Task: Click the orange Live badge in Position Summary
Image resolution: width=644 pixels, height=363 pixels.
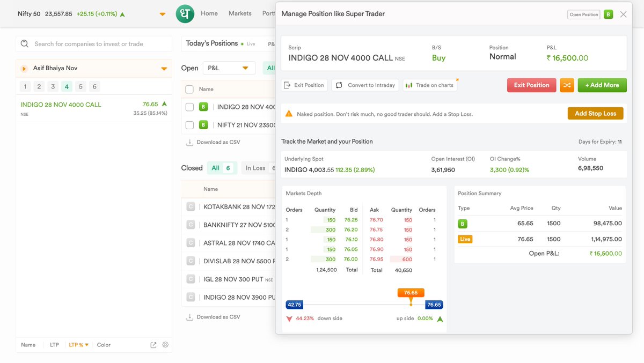Action: (x=465, y=239)
